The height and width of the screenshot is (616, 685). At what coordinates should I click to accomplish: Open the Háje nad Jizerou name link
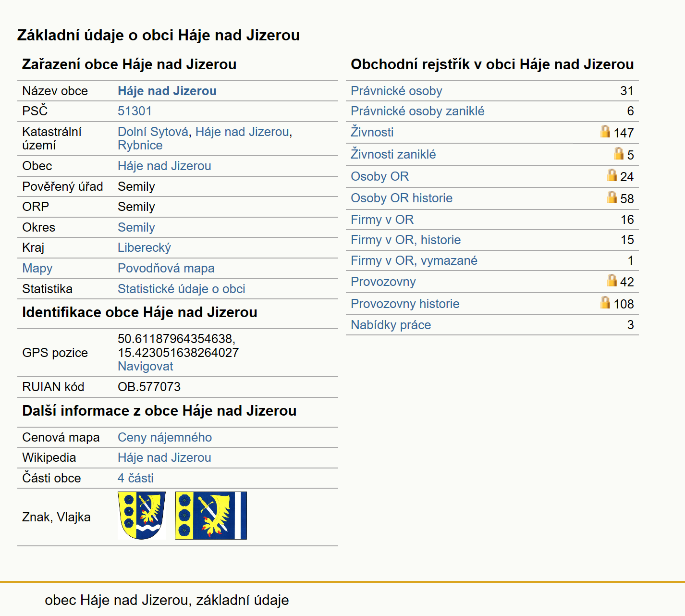(x=167, y=91)
